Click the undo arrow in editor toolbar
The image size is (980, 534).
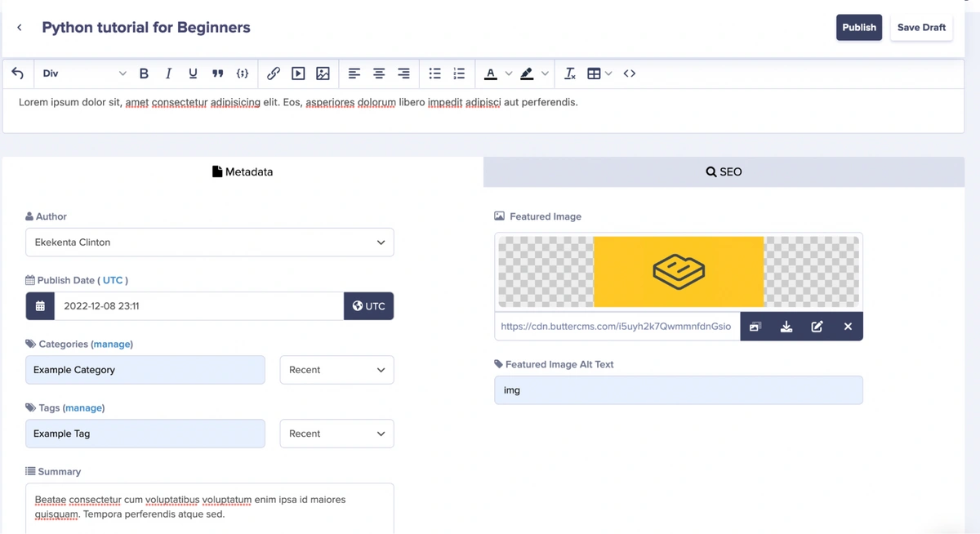tap(18, 73)
